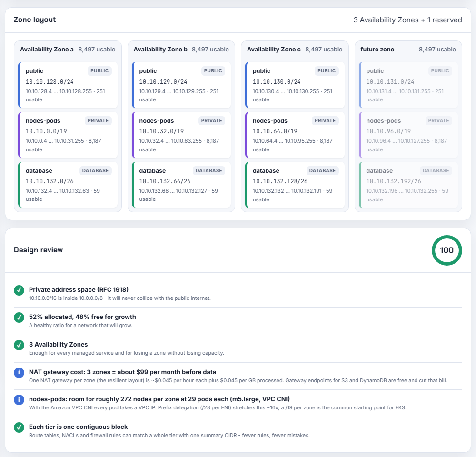Click range text 10.10.0.4 … 10.10.31.255
This screenshot has width=476, height=457.
tap(55, 141)
